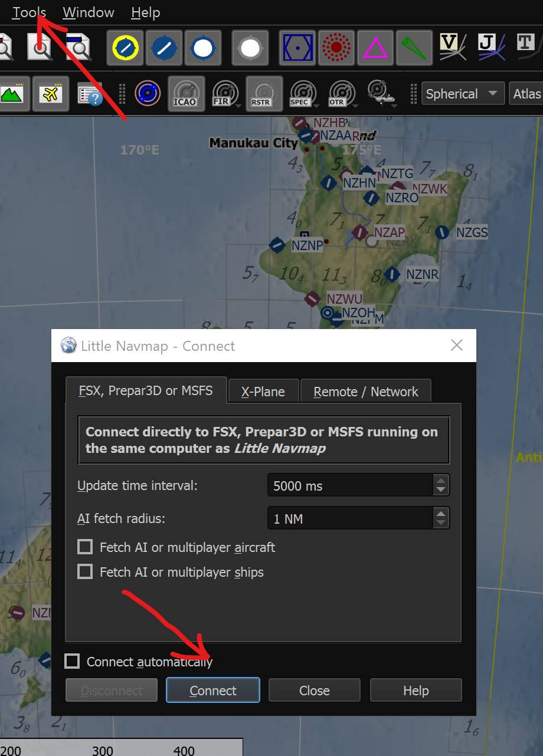This screenshot has width=543, height=756.
Task: Toggle airspaces blue radar master icon
Action: [x=148, y=93]
